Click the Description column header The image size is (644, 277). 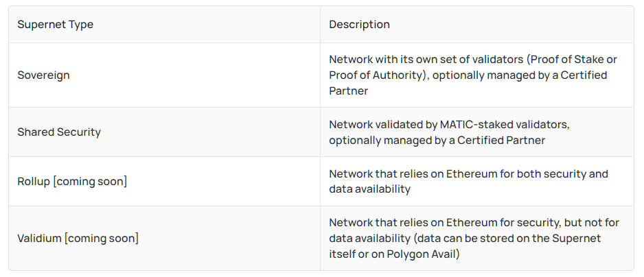coord(359,24)
